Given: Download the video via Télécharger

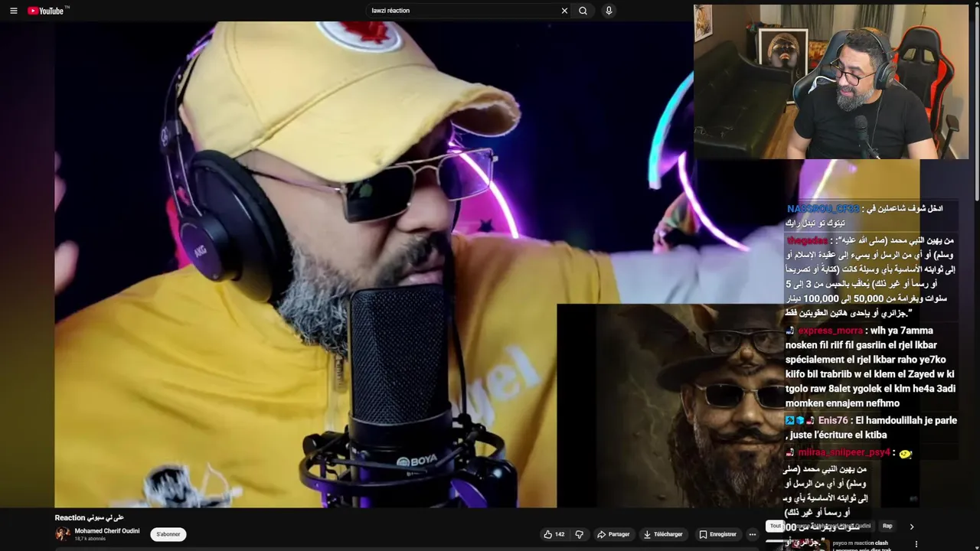Looking at the screenshot, I should click(663, 534).
